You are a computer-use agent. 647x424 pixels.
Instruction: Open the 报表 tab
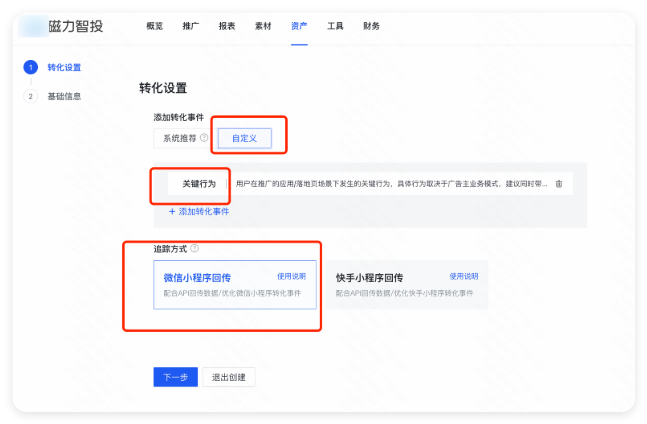(x=227, y=26)
